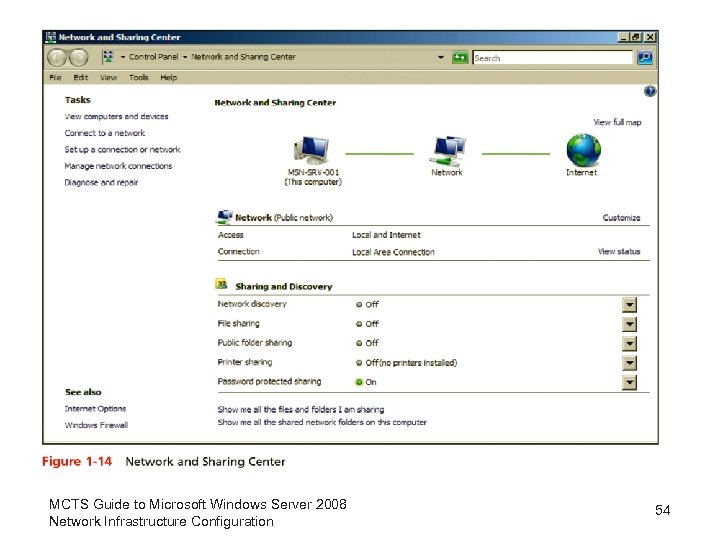Open Help via blue question mark icon
720x540 pixels.
(650, 91)
